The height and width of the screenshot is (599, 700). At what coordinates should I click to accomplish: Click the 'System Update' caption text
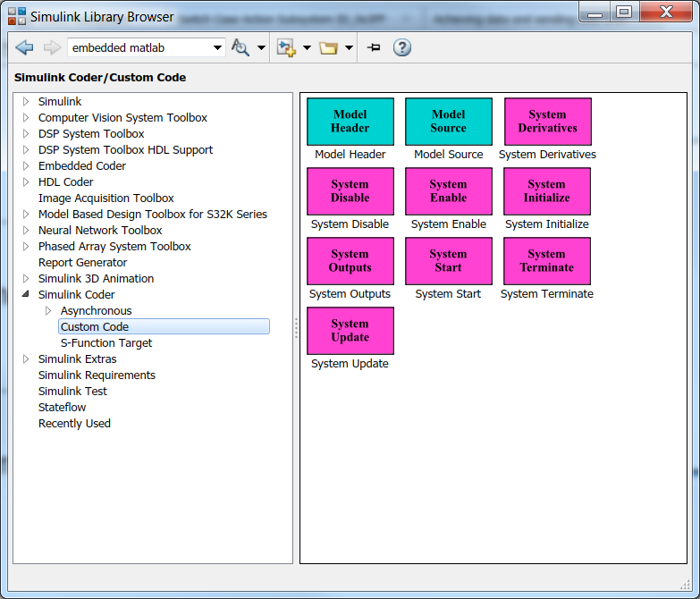click(x=350, y=363)
